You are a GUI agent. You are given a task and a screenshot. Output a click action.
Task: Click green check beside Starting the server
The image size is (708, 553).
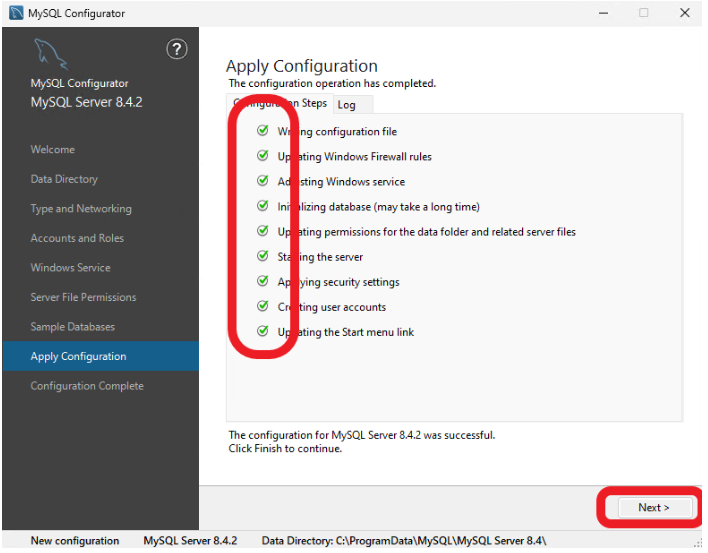262,256
